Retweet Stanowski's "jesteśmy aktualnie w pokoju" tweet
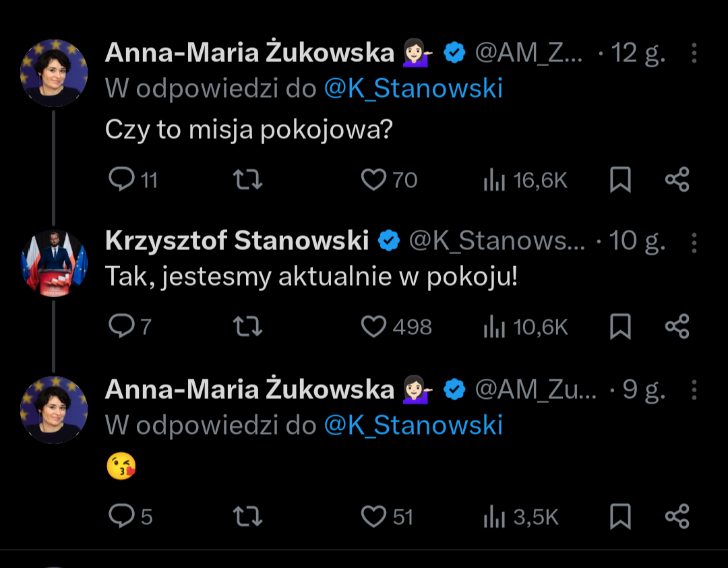 (x=247, y=327)
